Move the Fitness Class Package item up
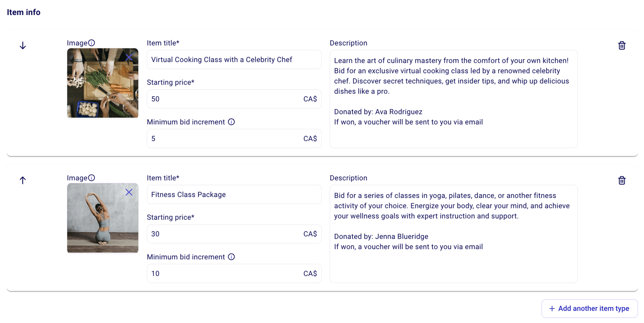The width and height of the screenshot is (644, 323). coord(22,180)
